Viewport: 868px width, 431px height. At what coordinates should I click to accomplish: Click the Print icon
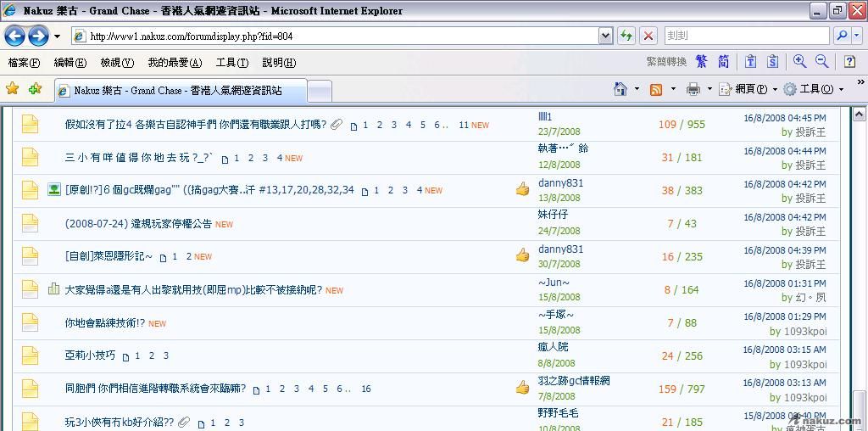pyautogui.click(x=693, y=89)
